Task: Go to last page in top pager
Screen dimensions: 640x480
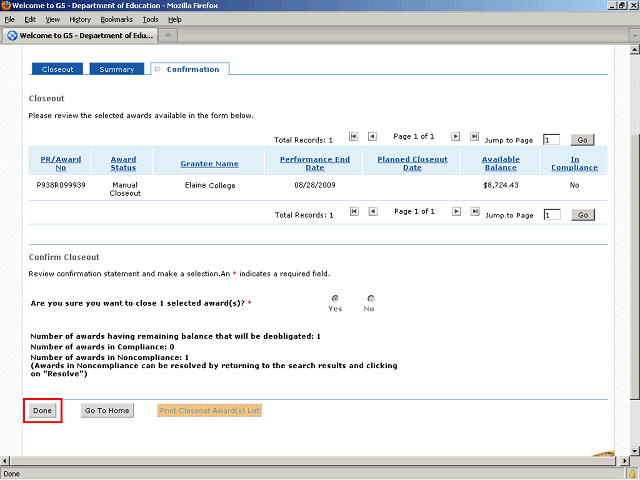Action: pyautogui.click(x=474, y=136)
